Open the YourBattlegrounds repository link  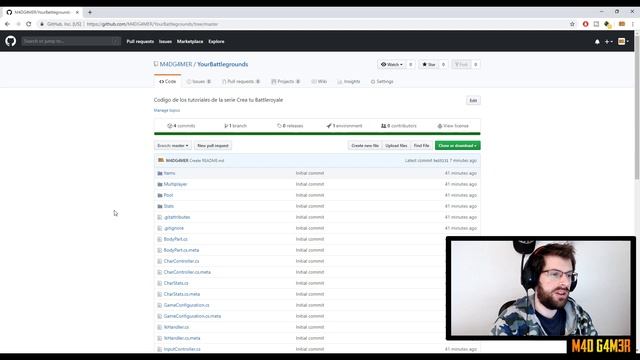pyautogui.click(x=222, y=64)
